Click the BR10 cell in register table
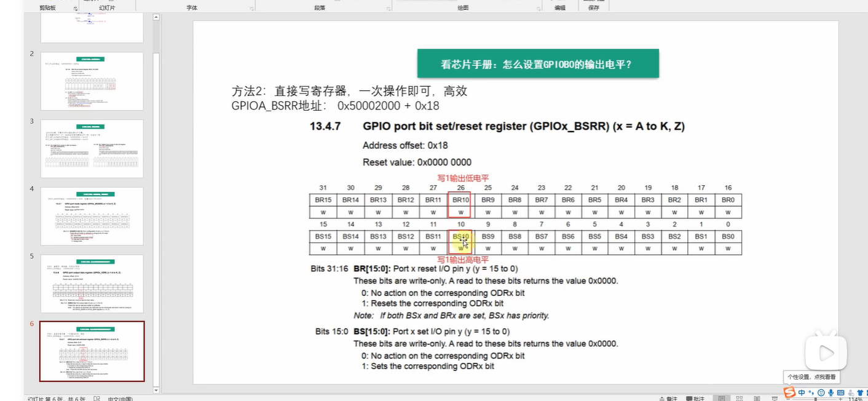868x401 pixels. [460, 200]
